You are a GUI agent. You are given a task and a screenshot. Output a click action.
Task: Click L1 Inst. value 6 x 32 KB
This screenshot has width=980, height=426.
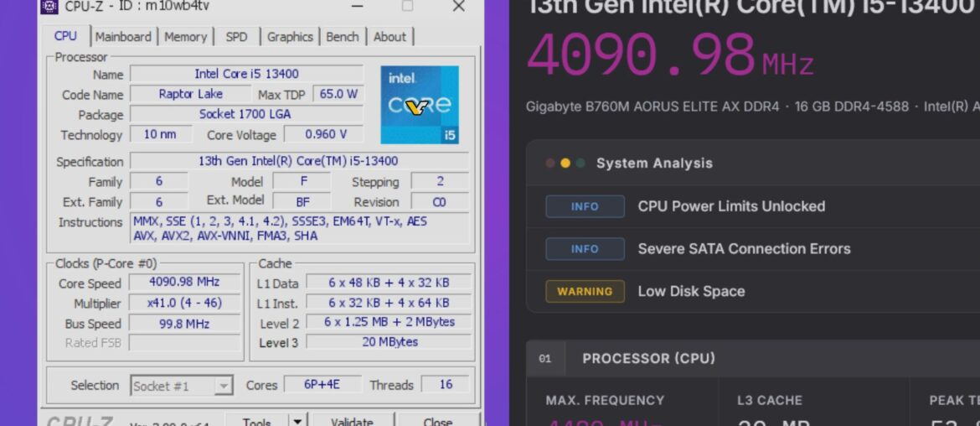[x=389, y=303]
